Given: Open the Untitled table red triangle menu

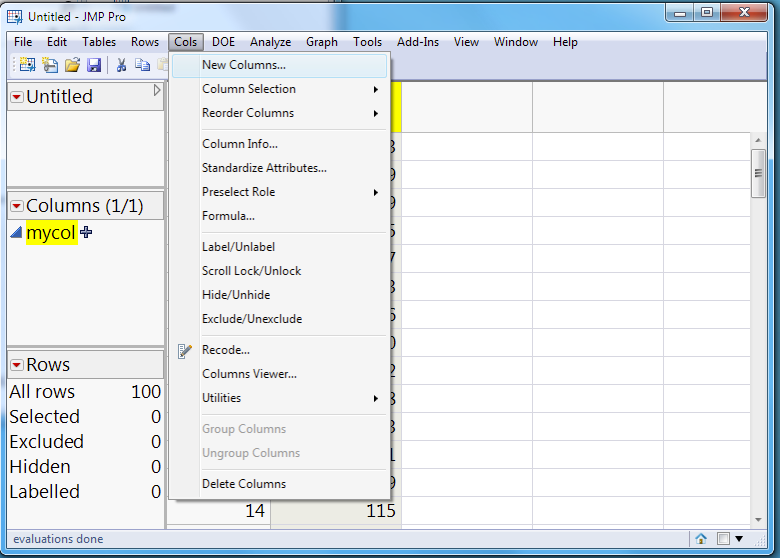Looking at the screenshot, I should pyautogui.click(x=16, y=96).
